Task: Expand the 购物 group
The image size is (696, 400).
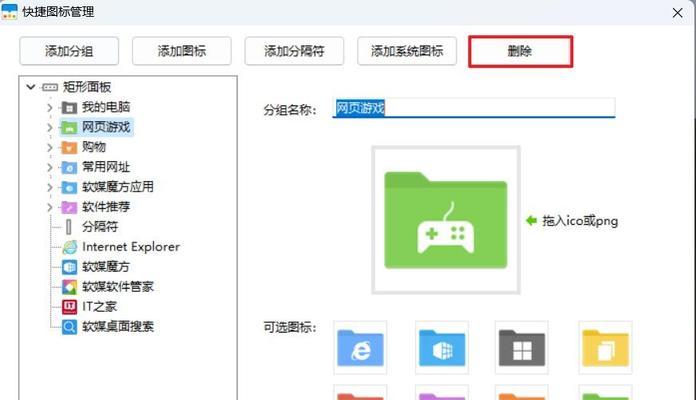Action: pyautogui.click(x=50, y=147)
